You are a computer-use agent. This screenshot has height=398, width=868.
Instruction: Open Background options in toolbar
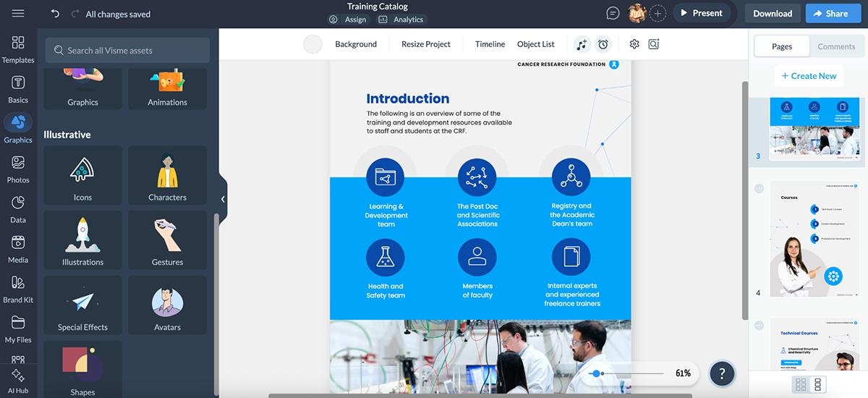tap(356, 44)
